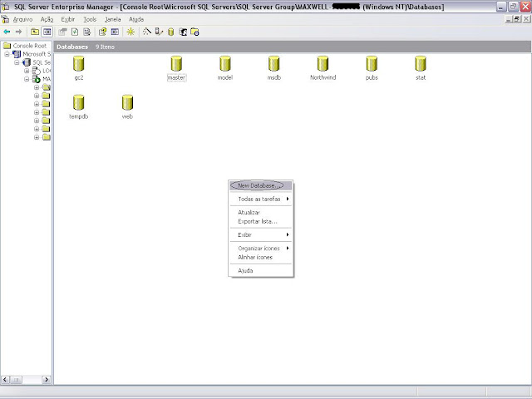Toggle the Show/Hide Action Pane toolbar icon
532x399 pixels.
point(115,32)
